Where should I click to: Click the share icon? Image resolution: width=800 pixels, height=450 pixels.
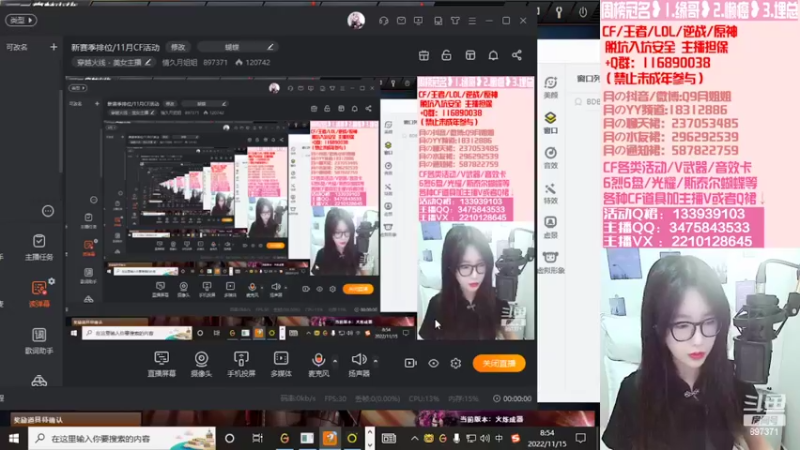coord(516,55)
